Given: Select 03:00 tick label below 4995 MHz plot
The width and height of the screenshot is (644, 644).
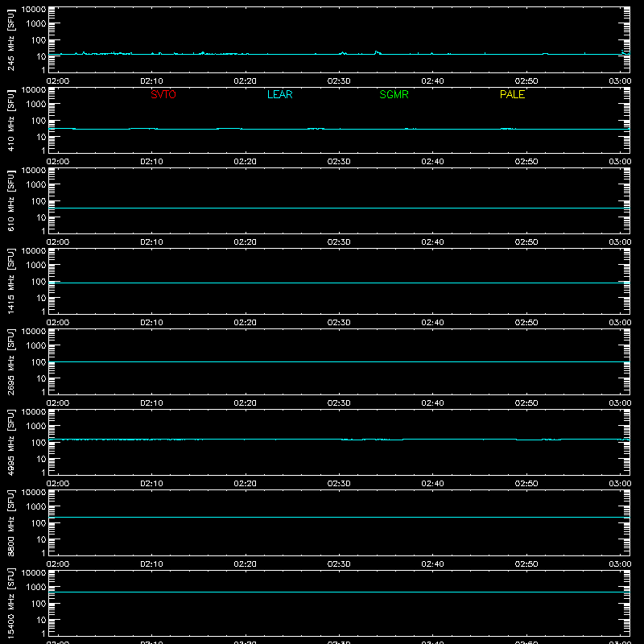Looking at the screenshot, I should pyautogui.click(x=620, y=484).
